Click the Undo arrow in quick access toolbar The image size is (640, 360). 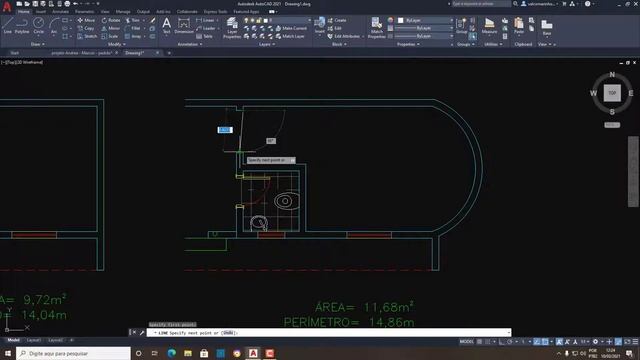(x=75, y=4)
